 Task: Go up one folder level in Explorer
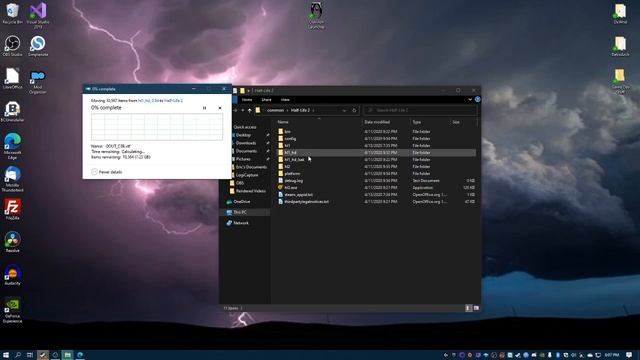(x=249, y=110)
